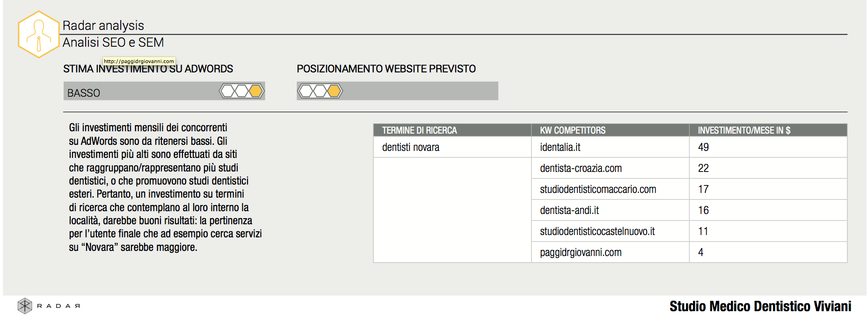This screenshot has height=321, width=868.
Task: Click the Radar cube logo in footer
Action: [x=25, y=306]
